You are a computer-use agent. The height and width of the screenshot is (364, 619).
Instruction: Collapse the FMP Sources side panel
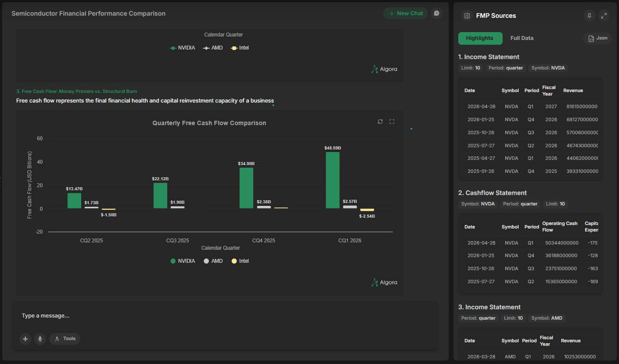point(467,16)
